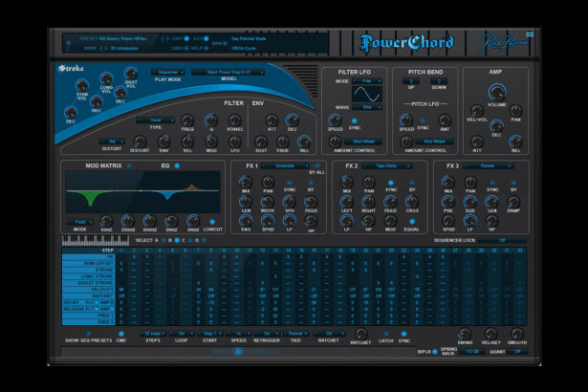
Task: Click the external controller bar at bottom
Action: [x=238, y=352]
